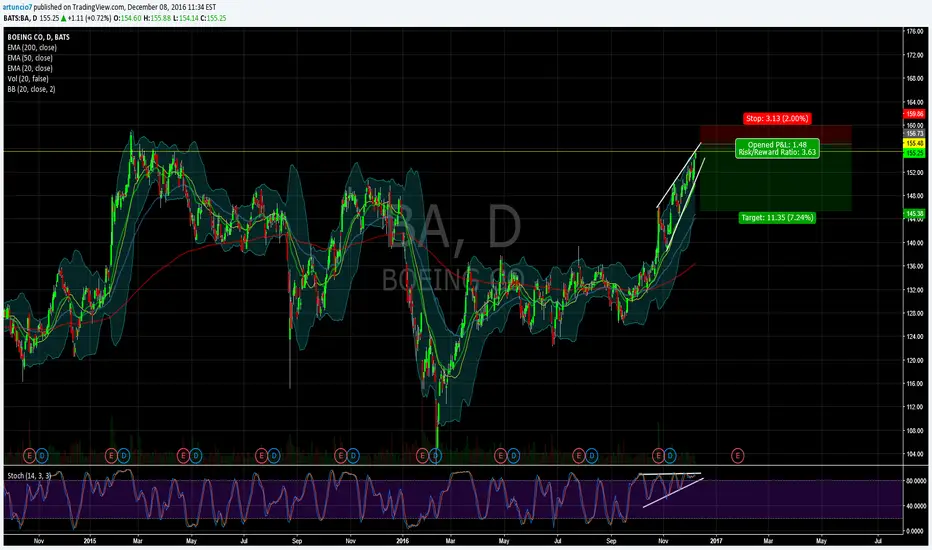Select the green profit target zone
Image resolution: width=932 pixels, height=550 pixels.
(776, 178)
